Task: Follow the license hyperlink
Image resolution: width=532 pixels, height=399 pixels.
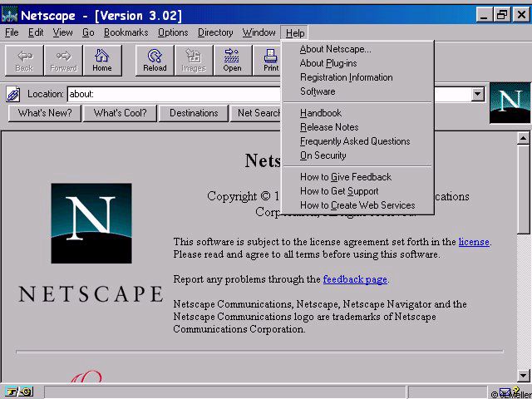Action: (474, 242)
